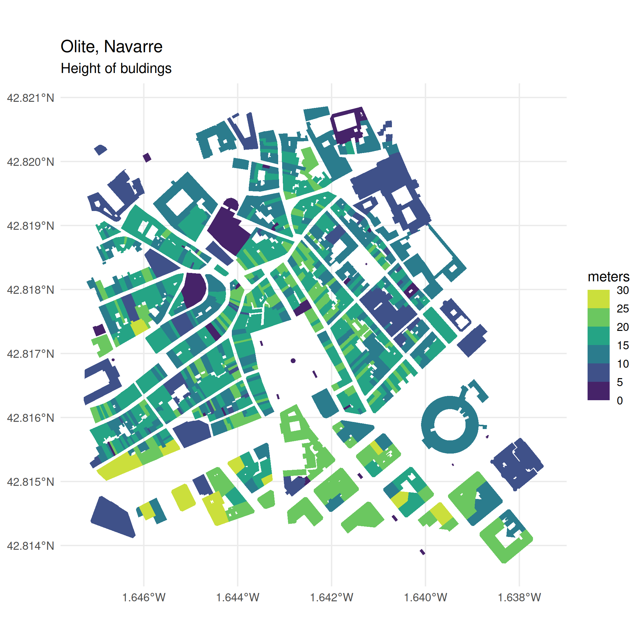The height and width of the screenshot is (644, 644).
Task: Click the 42.821°N latitude axis label
Action: (31, 98)
